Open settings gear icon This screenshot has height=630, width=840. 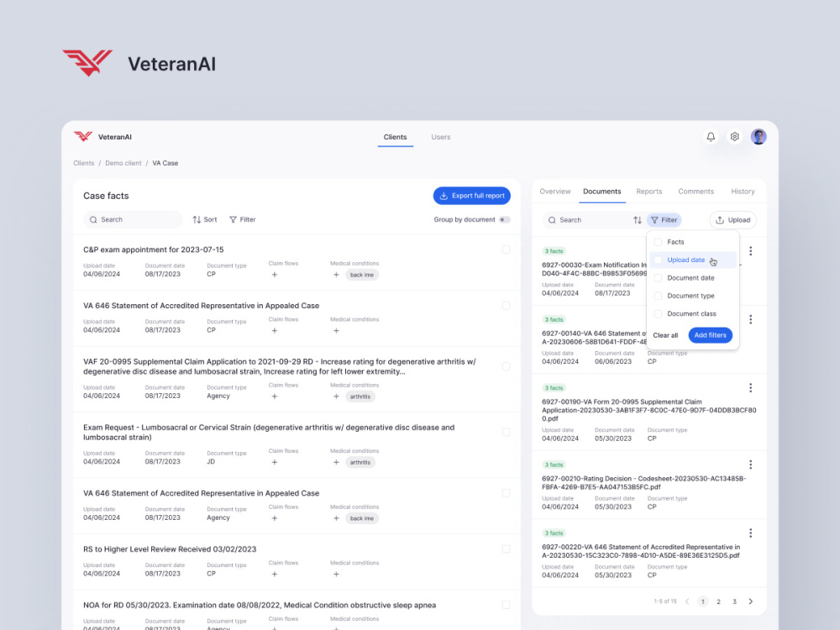(734, 137)
